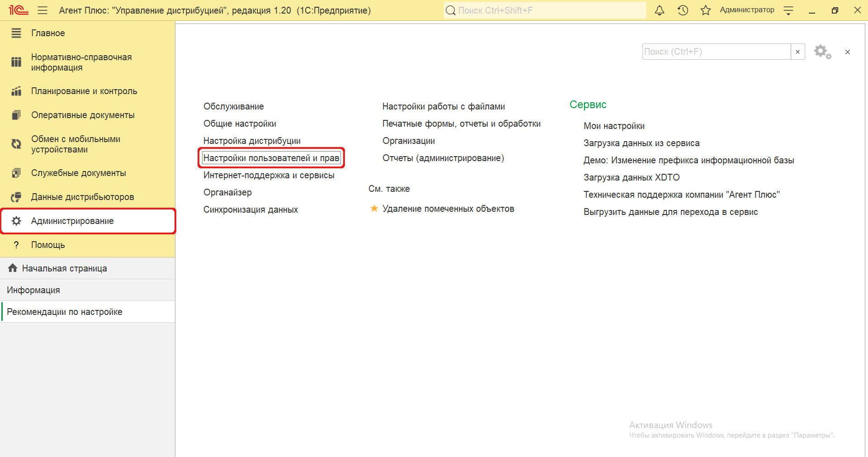The image size is (868, 457).
Task: Switch to Рекомендации по настройке tab
Action: pos(65,312)
